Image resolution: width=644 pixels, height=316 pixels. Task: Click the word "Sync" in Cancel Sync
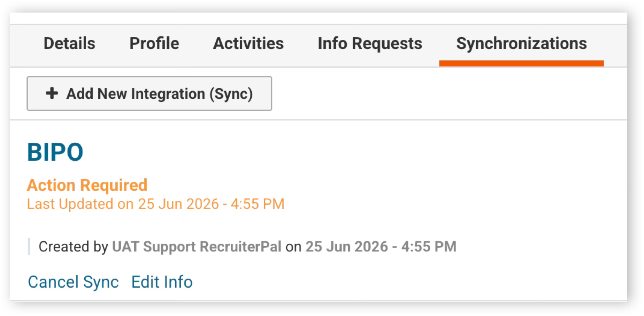(101, 283)
